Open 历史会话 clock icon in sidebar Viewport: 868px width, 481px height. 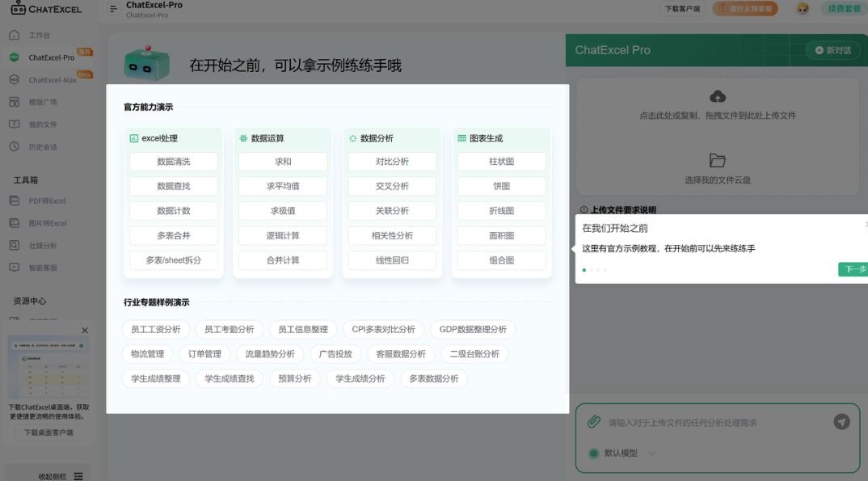[14, 147]
